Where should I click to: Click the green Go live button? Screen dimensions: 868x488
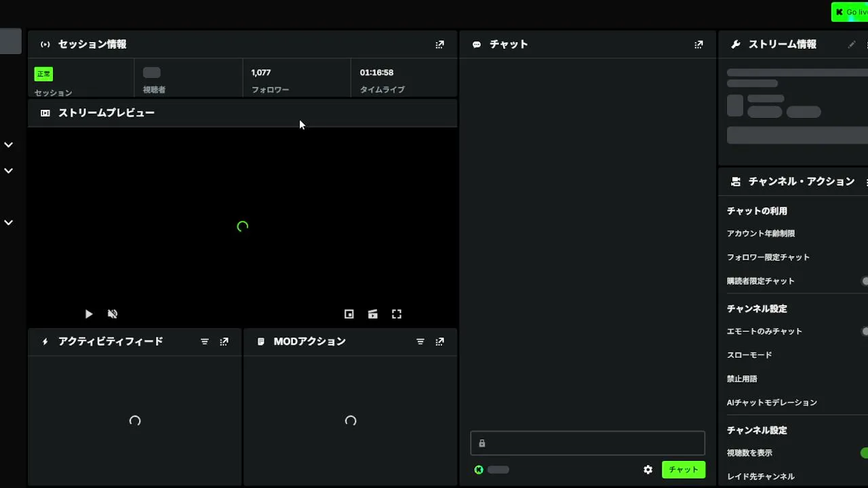click(x=850, y=12)
